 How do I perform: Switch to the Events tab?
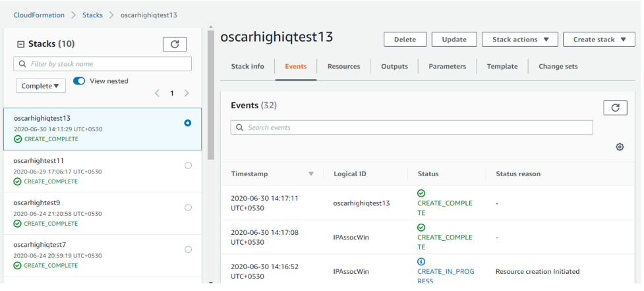click(296, 66)
